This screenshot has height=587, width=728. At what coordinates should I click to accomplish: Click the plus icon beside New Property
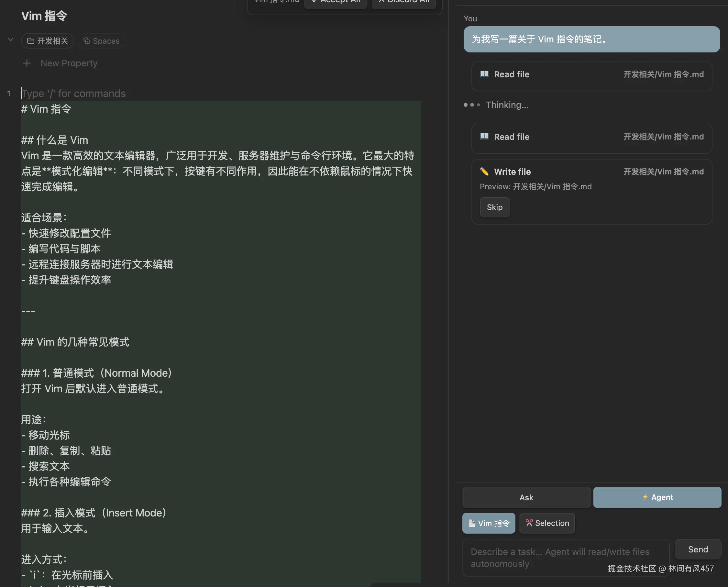tap(27, 63)
